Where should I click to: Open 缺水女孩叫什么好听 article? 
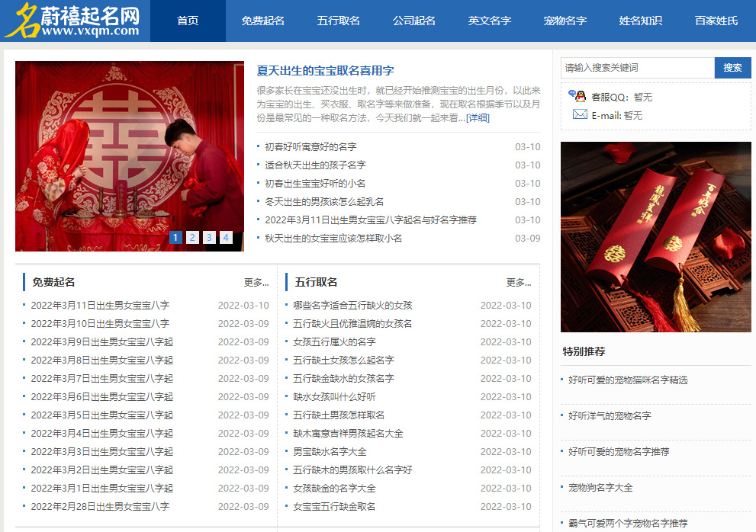click(x=335, y=397)
